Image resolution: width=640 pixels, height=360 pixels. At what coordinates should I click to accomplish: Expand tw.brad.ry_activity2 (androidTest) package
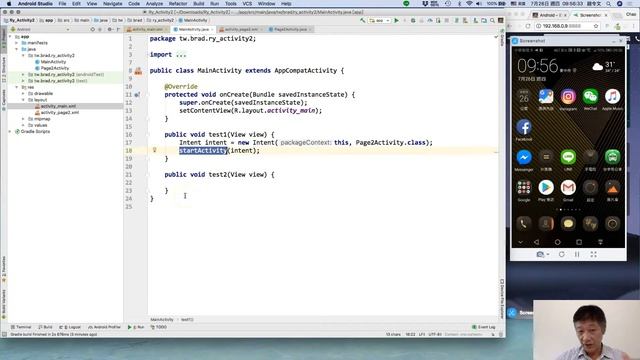point(23,75)
